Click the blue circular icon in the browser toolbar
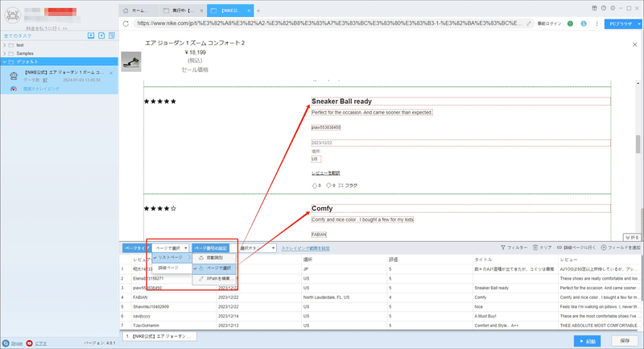This screenshot has width=644, height=349. pyautogui.click(x=584, y=23)
